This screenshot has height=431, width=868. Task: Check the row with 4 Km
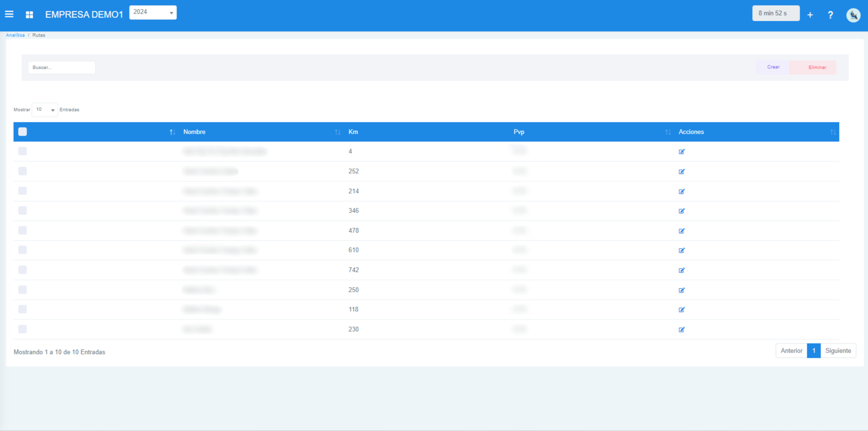point(22,151)
